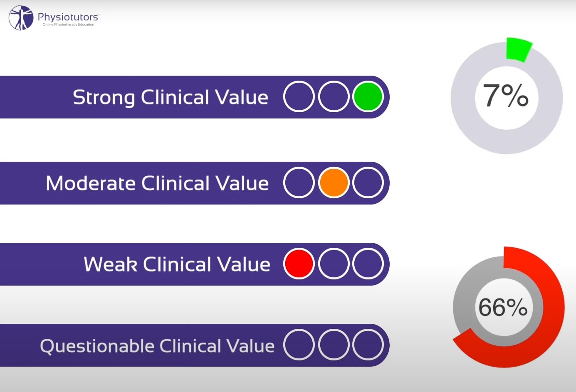
Task: Click the 66% donut chart center
Action: coord(504,307)
